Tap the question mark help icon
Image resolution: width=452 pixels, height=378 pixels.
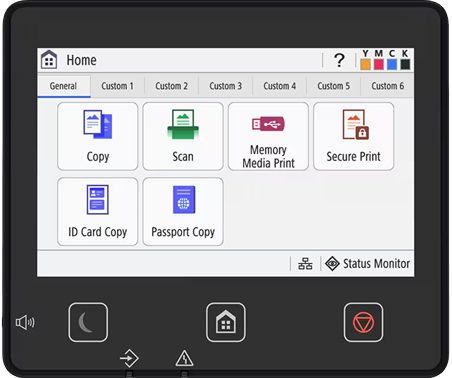[x=339, y=60]
